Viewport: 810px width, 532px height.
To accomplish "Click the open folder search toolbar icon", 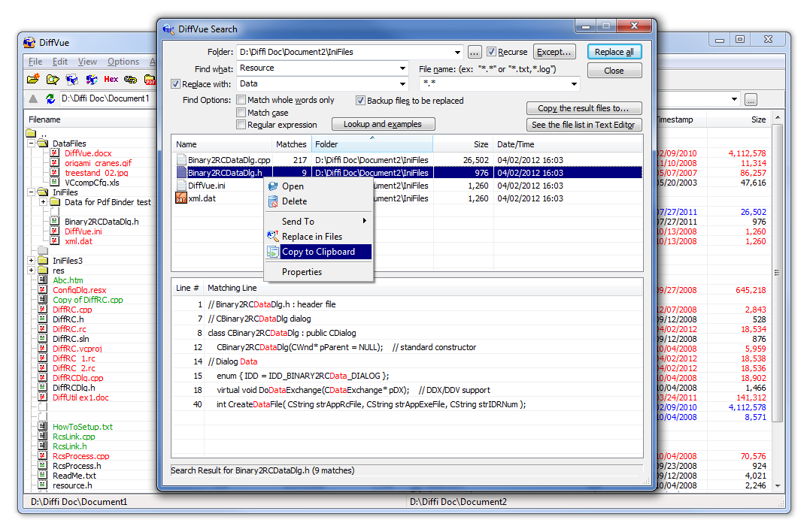I will click(x=52, y=79).
